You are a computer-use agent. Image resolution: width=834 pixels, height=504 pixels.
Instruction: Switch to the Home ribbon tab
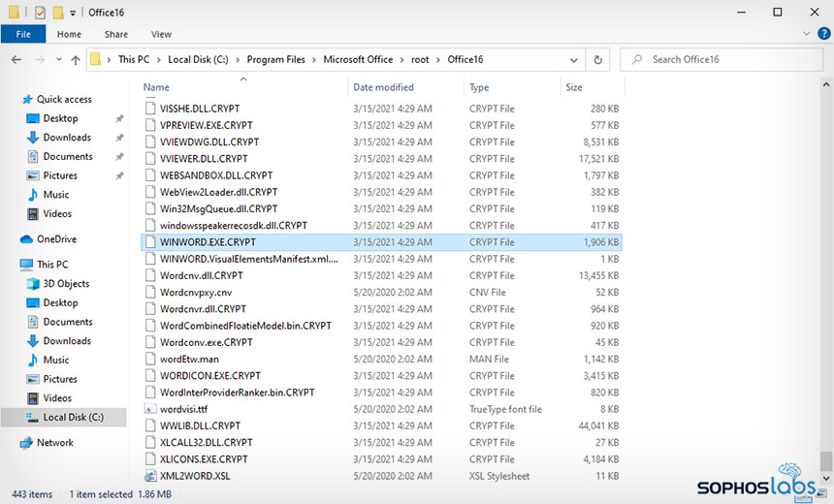69,34
